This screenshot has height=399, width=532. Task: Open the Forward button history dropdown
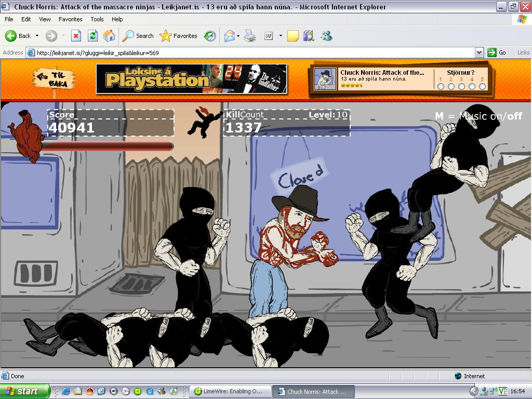coord(63,36)
